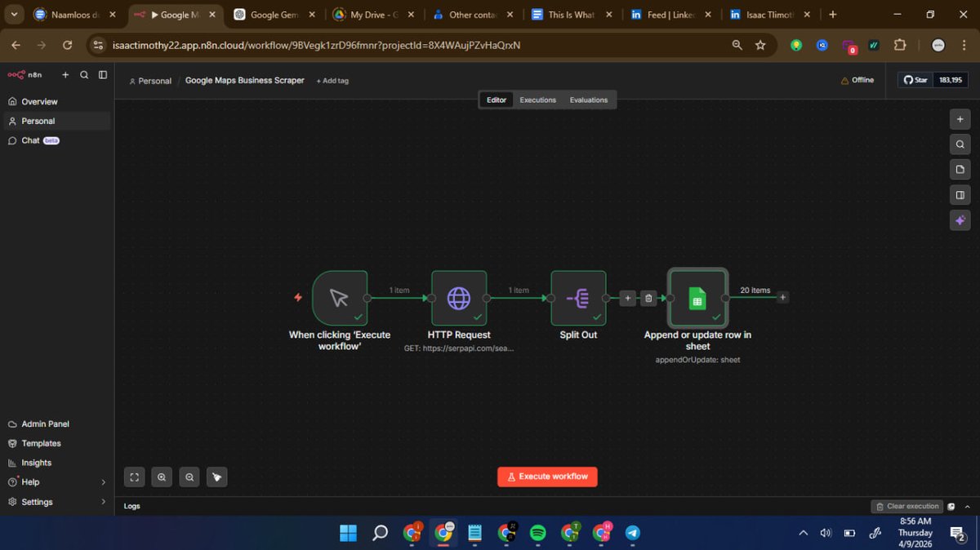Open Spotify from taskbar
980x550 pixels.
point(538,533)
